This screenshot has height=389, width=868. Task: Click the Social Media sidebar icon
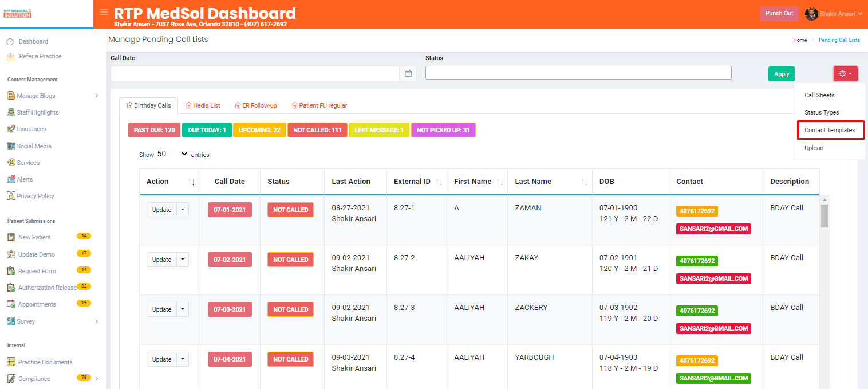tap(11, 146)
